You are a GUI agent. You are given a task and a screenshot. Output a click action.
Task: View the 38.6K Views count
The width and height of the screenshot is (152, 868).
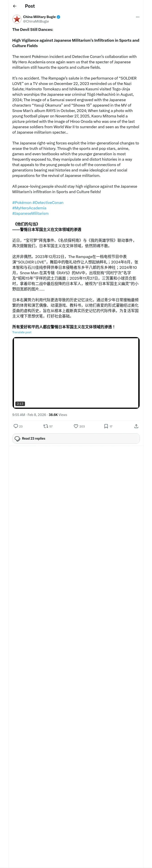coord(58,415)
